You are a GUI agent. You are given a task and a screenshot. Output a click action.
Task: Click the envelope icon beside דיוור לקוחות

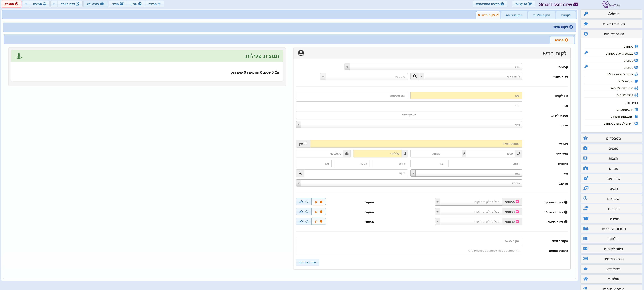coord(585,249)
